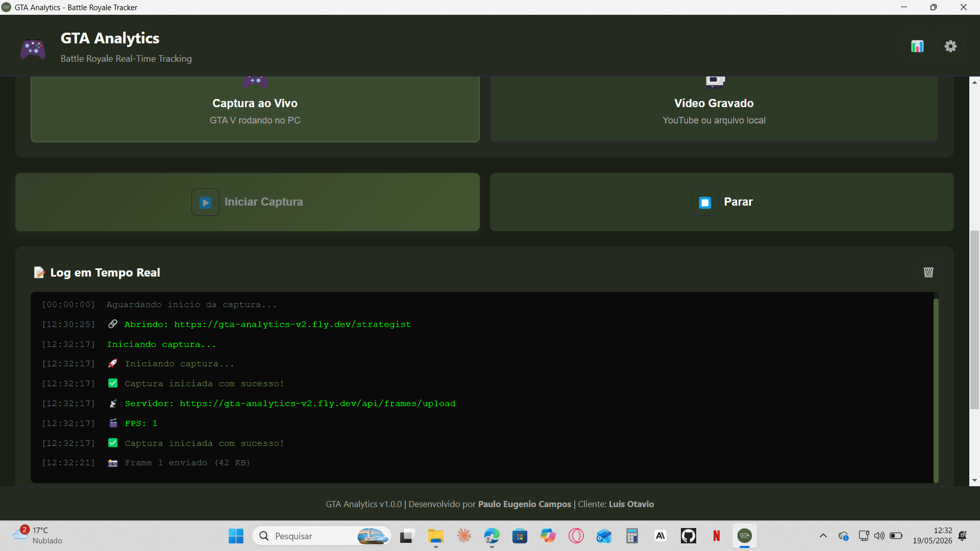Open the statistics chart icon in header
This screenshot has width=980, height=551.
click(x=917, y=46)
